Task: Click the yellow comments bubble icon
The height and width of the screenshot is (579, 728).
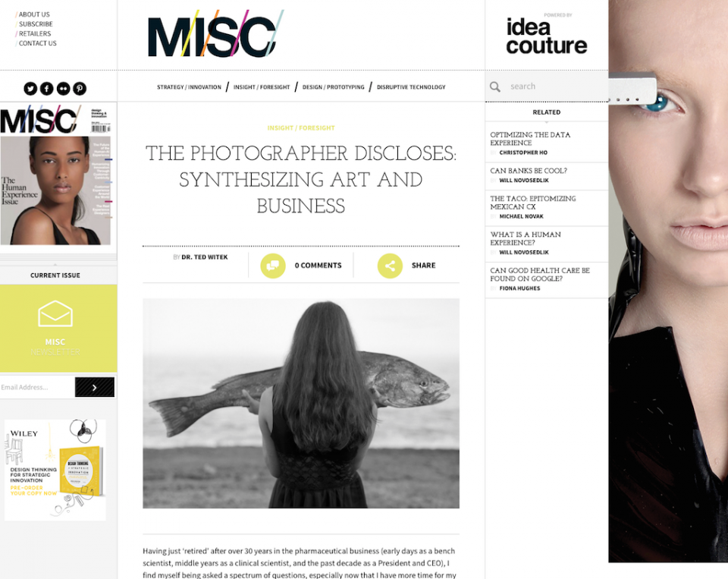Action: pos(273,266)
